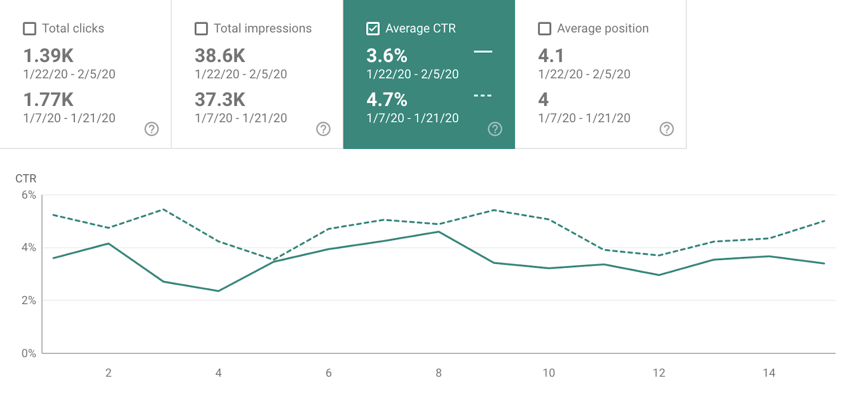Click the dashed line legend marker
Screen dimensions: 868x403
click(483, 96)
